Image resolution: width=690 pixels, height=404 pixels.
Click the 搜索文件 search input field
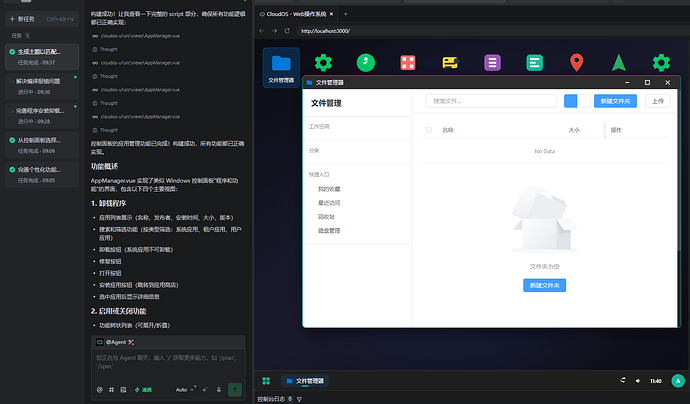click(491, 101)
